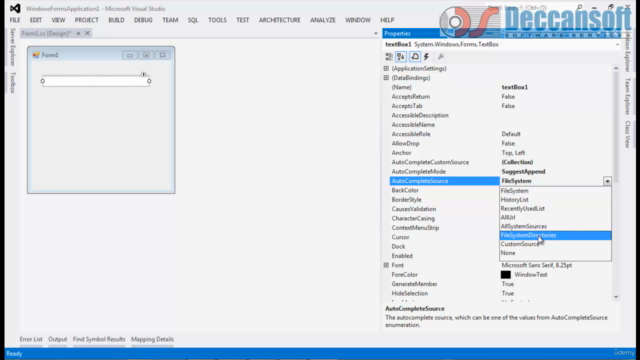Select AllUrl in the dropdown list
This screenshot has height=360, width=640.
pos(556,218)
